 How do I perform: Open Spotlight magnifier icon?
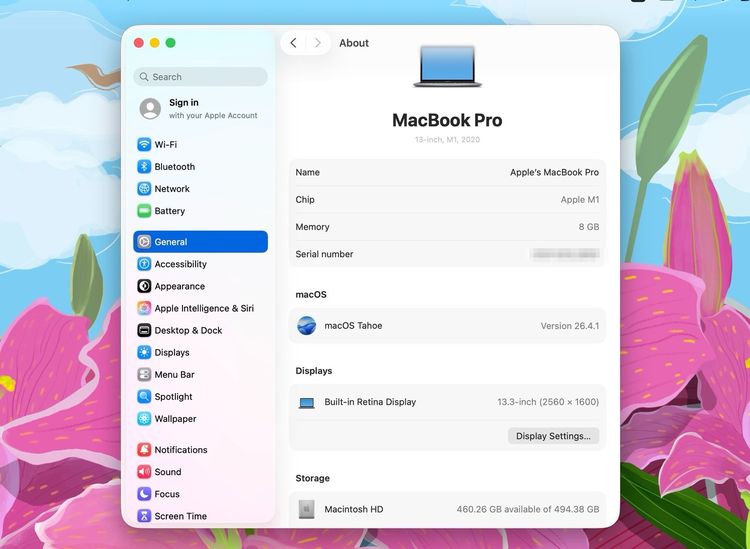pyautogui.click(x=144, y=396)
